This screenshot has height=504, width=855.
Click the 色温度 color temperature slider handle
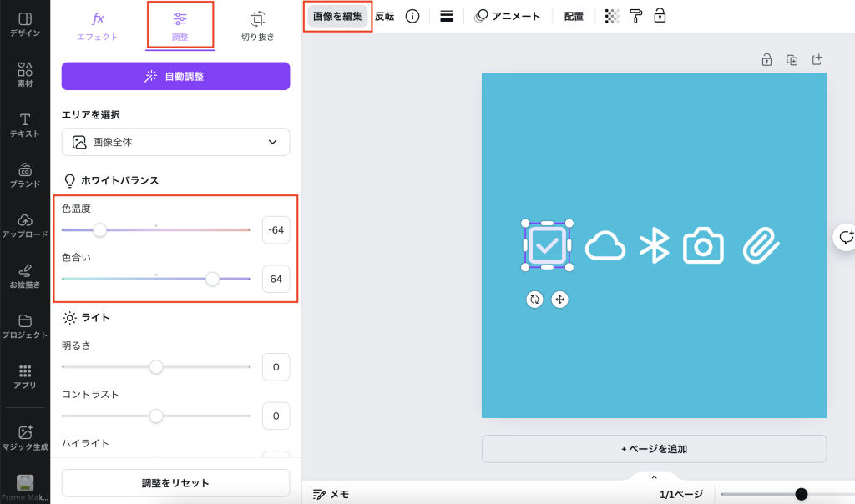tap(99, 229)
